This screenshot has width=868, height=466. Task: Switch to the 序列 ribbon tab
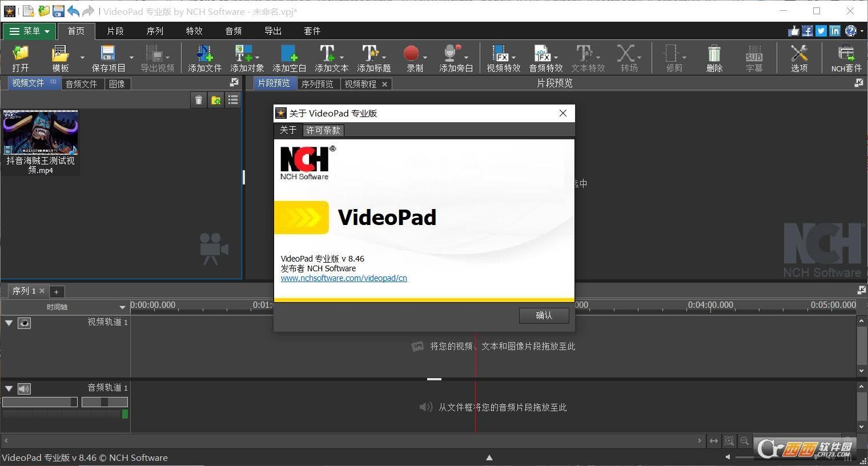click(x=155, y=31)
